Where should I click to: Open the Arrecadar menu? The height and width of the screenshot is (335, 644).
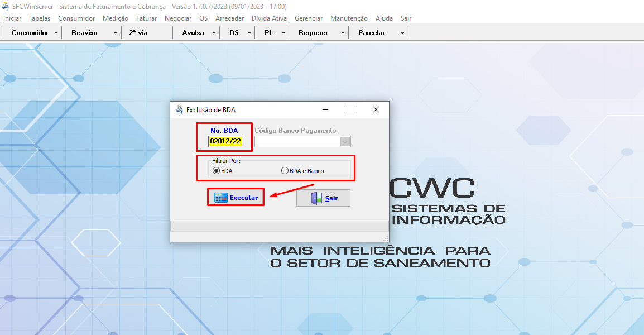click(229, 18)
